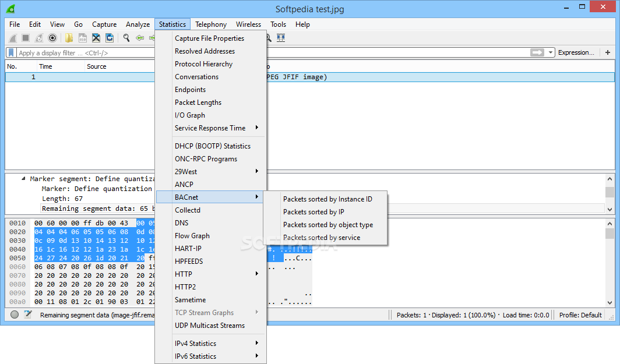Open the Capture menu
This screenshot has height=364, width=620.
click(x=104, y=24)
